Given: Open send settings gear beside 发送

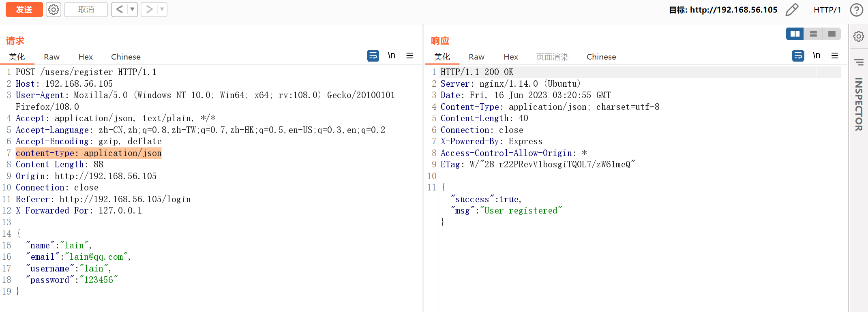Looking at the screenshot, I should coord(54,9).
